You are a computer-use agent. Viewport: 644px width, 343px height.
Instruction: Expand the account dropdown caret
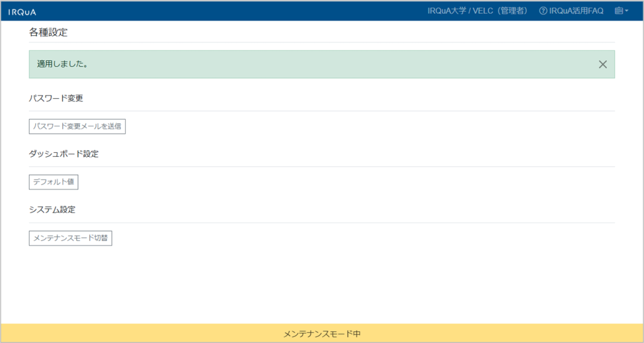(x=626, y=11)
